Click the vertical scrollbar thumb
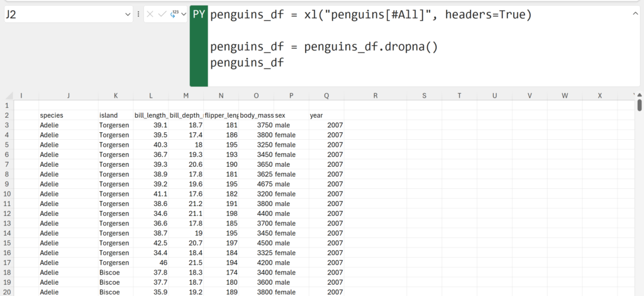This screenshot has height=296, width=644. pos(639,105)
